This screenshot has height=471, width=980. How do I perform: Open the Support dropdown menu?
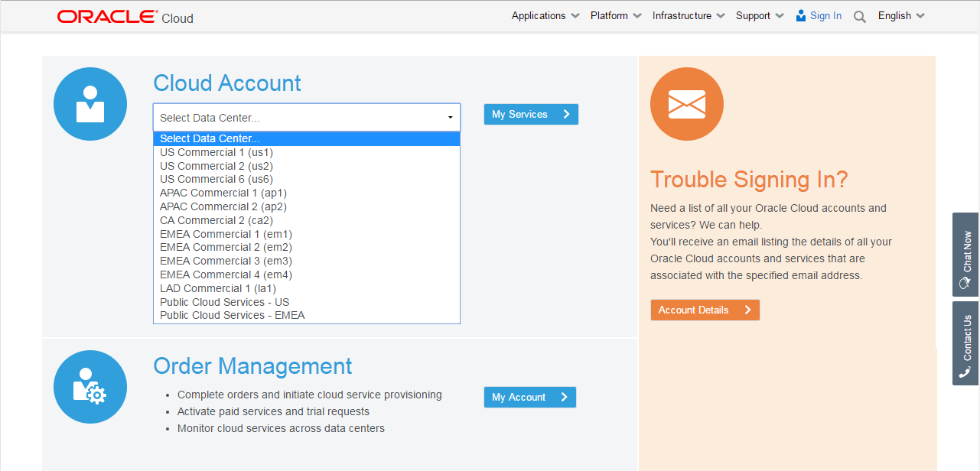pyautogui.click(x=760, y=16)
